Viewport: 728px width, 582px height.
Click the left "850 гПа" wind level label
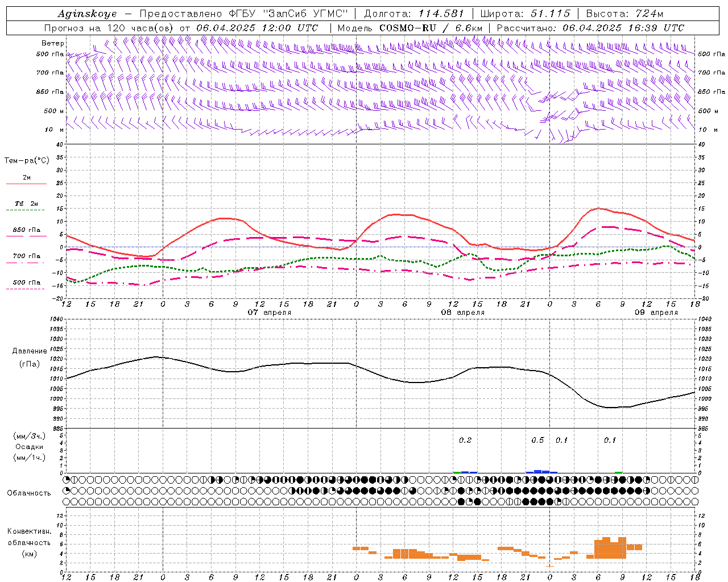(50, 92)
